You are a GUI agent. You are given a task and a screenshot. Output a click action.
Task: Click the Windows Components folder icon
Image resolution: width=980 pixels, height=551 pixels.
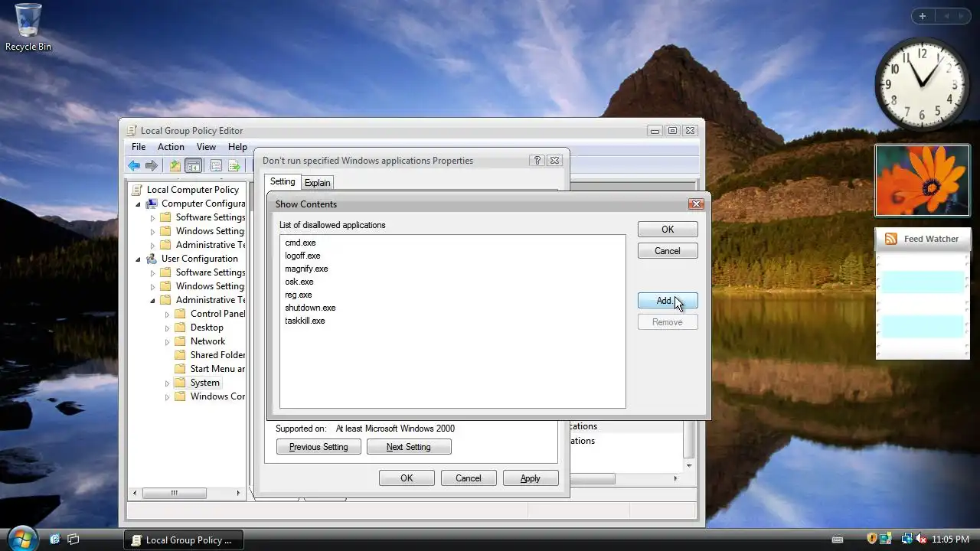[x=180, y=396]
